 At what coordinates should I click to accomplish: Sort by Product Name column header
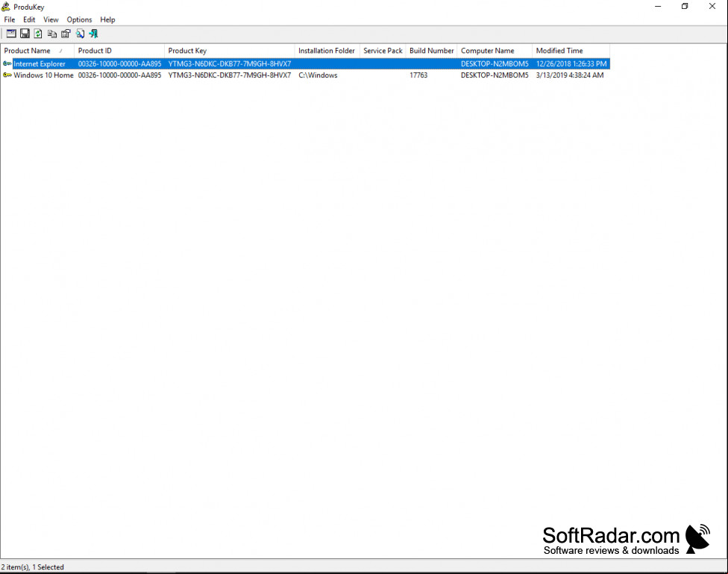(x=37, y=51)
